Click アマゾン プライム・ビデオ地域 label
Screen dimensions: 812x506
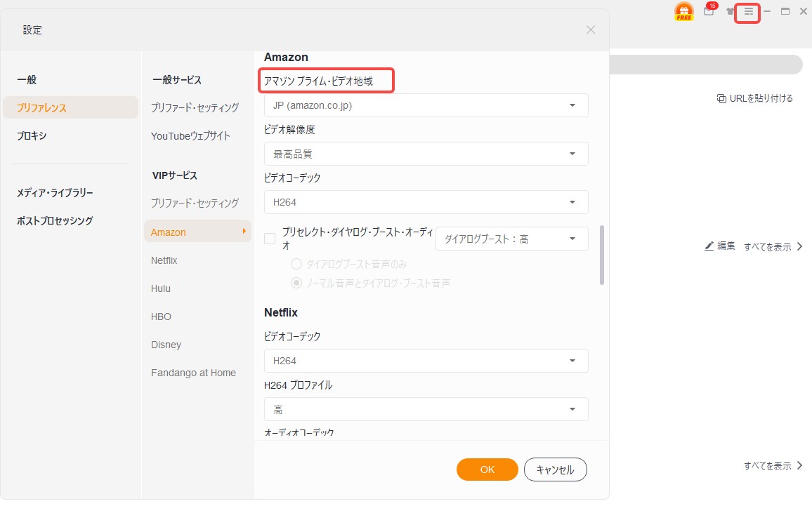point(318,81)
